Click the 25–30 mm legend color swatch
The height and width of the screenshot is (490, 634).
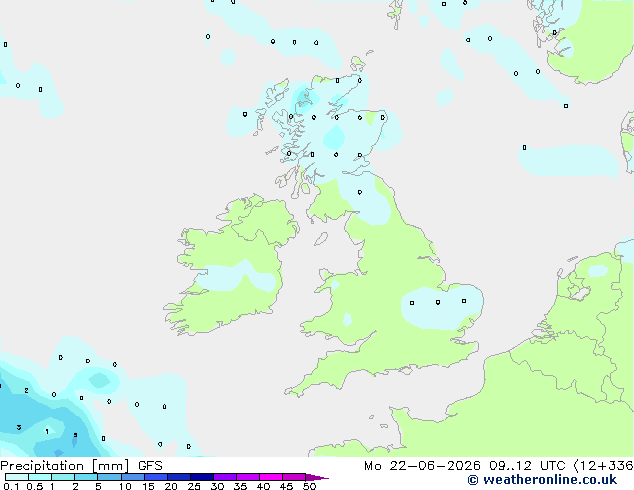[x=202, y=477]
